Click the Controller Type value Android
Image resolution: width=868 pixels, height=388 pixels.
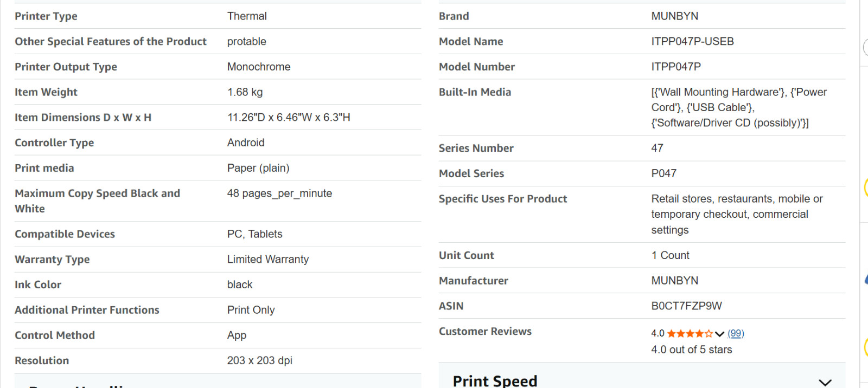pyautogui.click(x=246, y=143)
